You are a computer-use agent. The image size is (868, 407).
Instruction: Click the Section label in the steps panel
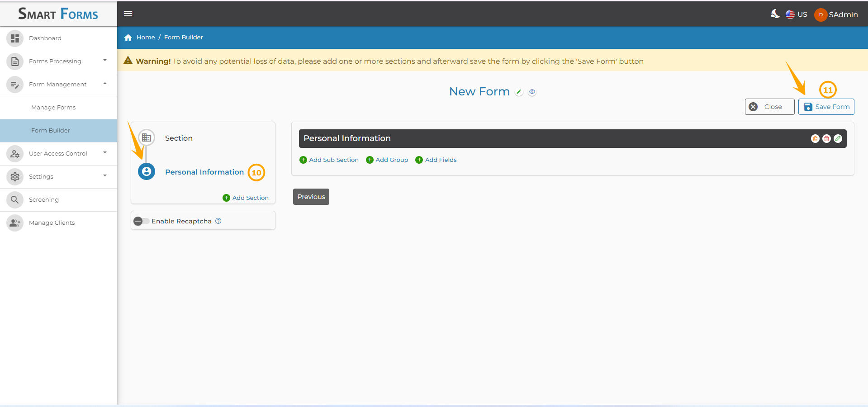click(x=179, y=138)
